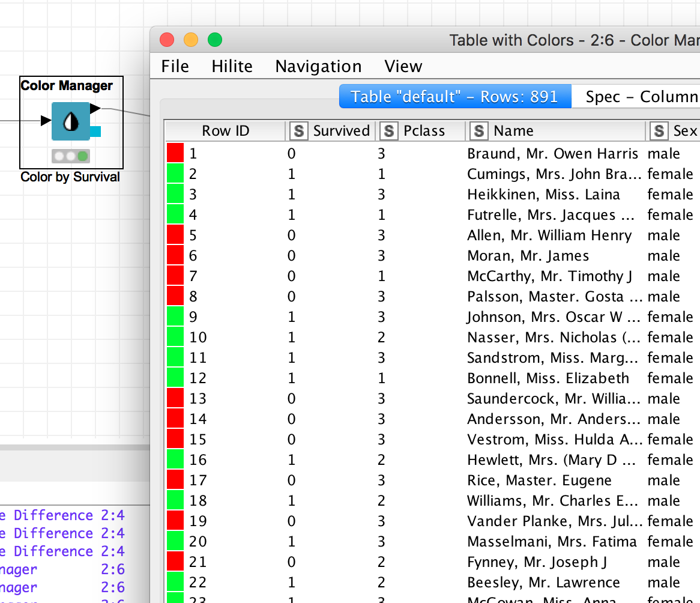Close the Table with Colors window
Screen dimensions: 700x603
167,40
